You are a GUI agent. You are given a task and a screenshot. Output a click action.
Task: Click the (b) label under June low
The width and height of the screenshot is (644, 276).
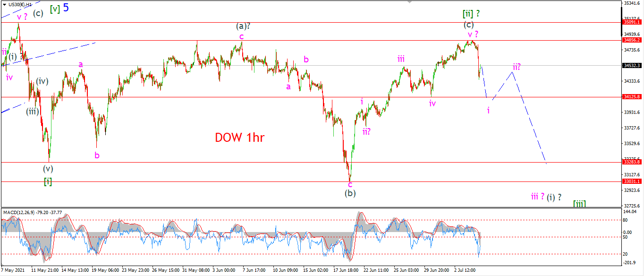coord(350,193)
